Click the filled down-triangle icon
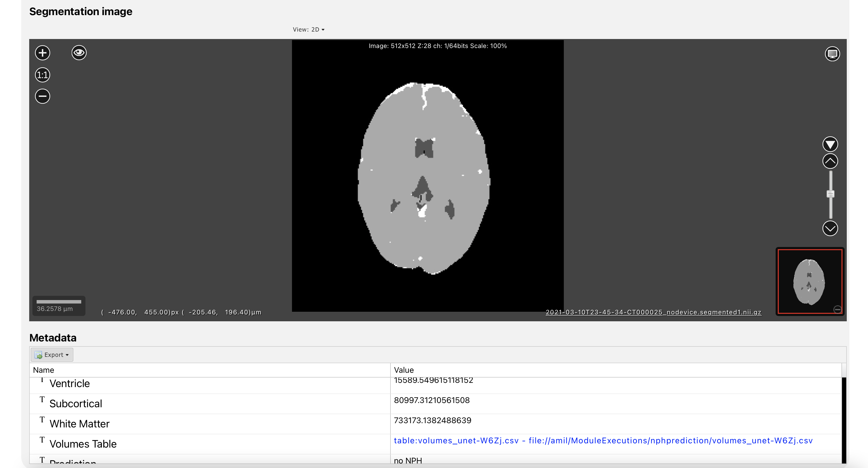Viewport: 868px width, 468px height. coord(830,144)
